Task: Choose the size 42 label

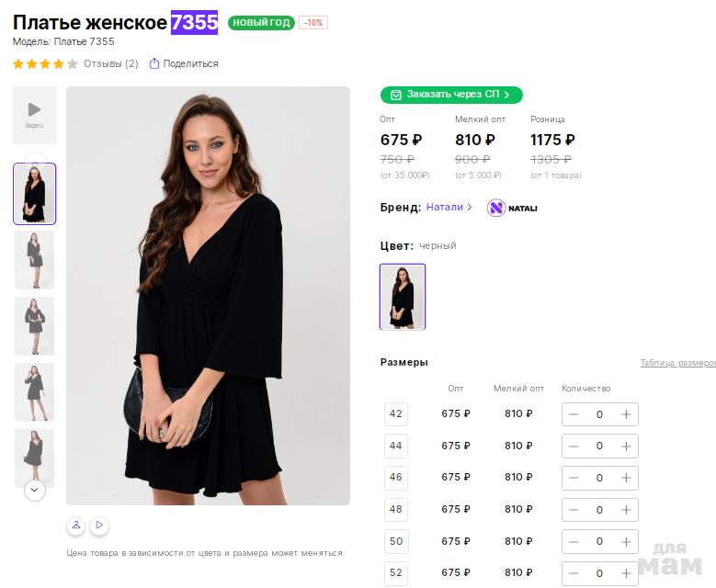Action: (396, 414)
